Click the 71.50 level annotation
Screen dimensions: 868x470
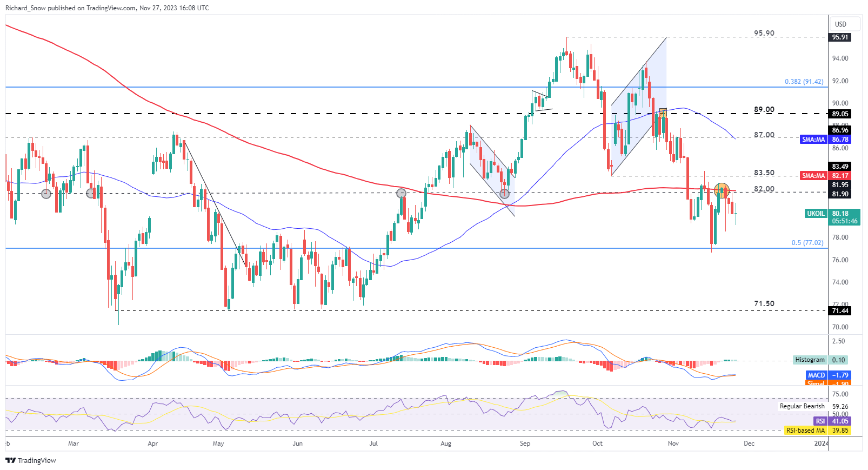pos(764,303)
